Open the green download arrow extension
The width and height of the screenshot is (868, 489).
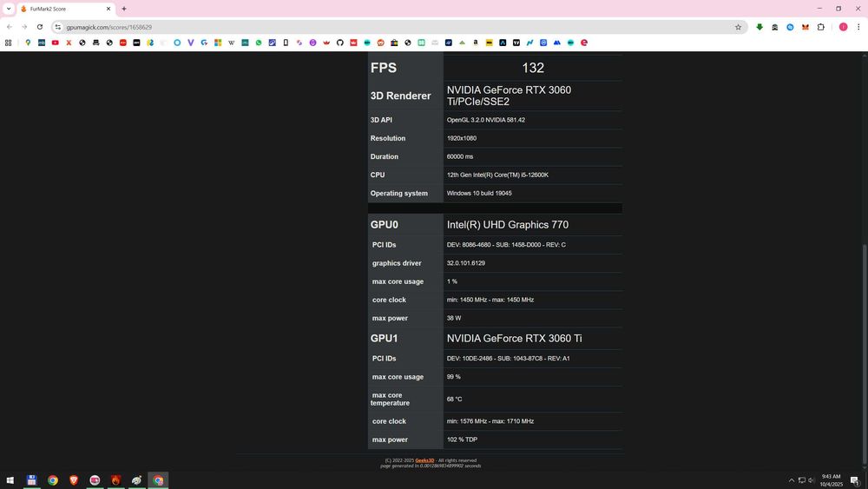point(759,27)
